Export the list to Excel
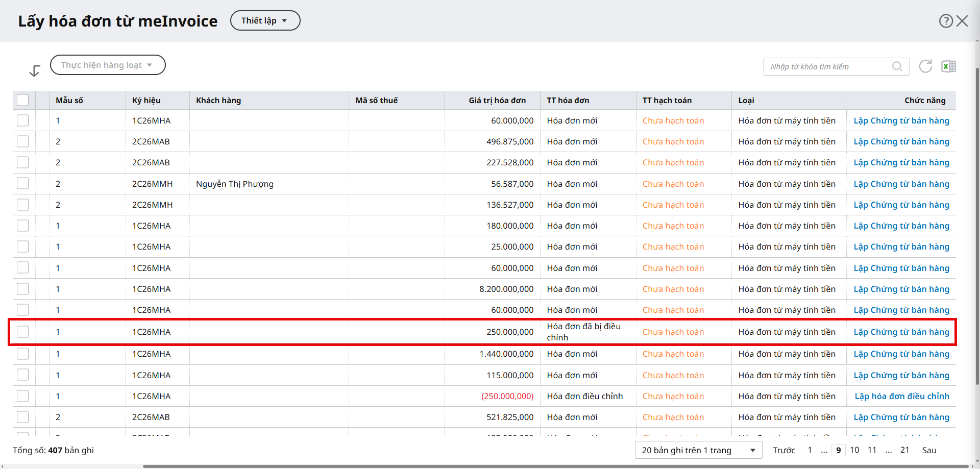The height and width of the screenshot is (469, 980). coord(949,66)
